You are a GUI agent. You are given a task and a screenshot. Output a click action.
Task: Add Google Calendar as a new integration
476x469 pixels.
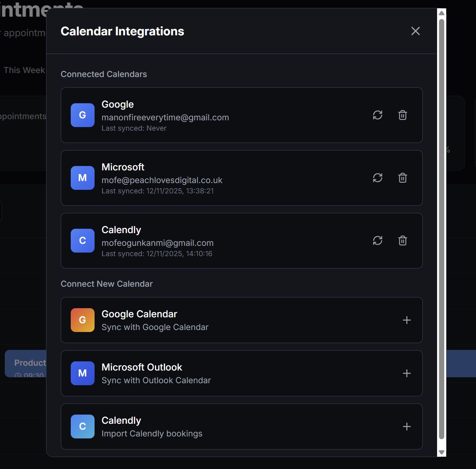click(406, 320)
